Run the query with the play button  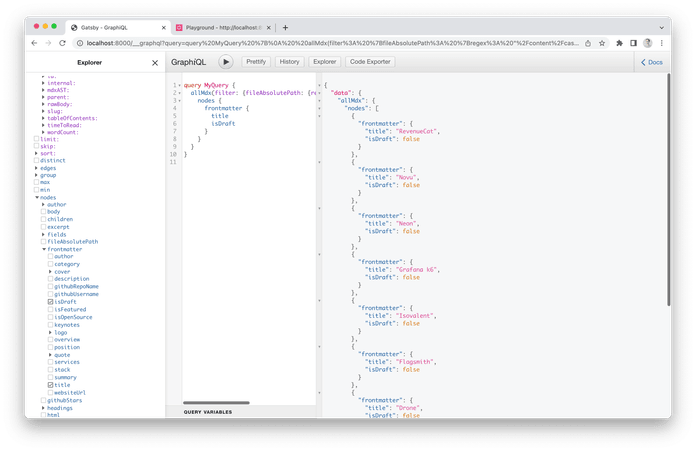[226, 62]
